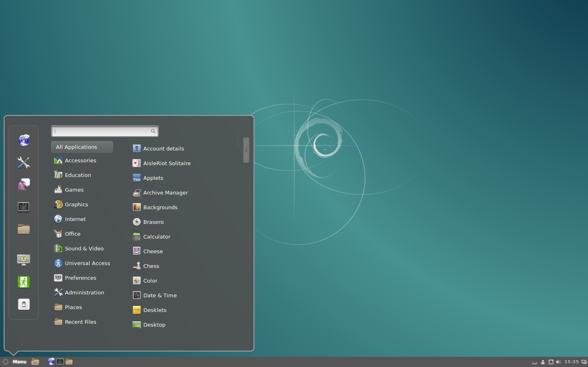Open the AisleRiot Solitaire app
The image size is (588, 367).
pos(166,163)
